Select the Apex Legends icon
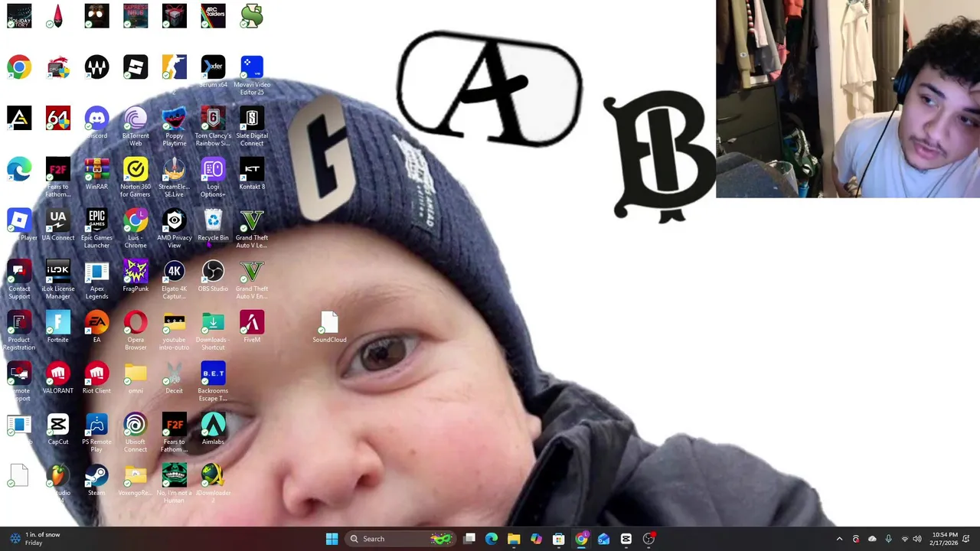 click(96, 280)
